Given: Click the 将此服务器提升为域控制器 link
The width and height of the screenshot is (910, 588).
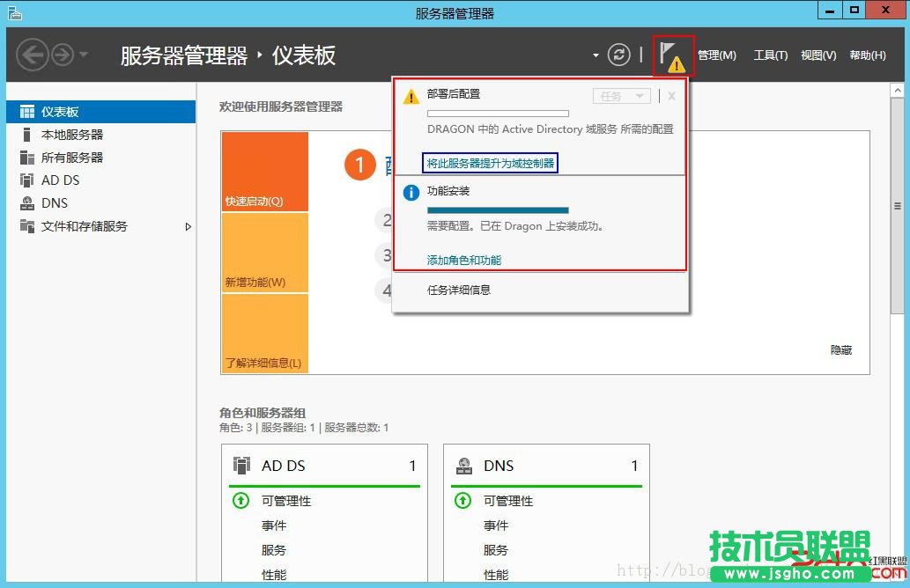Looking at the screenshot, I should (x=491, y=163).
